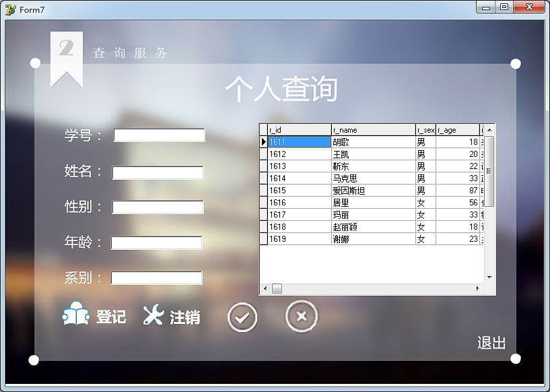Viewport: 550px width, 392px height.
Task: Click the 退出 exit button
Action: click(491, 343)
